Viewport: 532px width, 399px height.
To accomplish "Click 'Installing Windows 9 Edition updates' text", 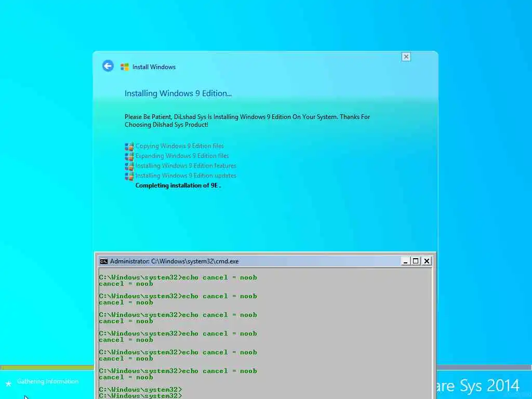I will (x=185, y=176).
